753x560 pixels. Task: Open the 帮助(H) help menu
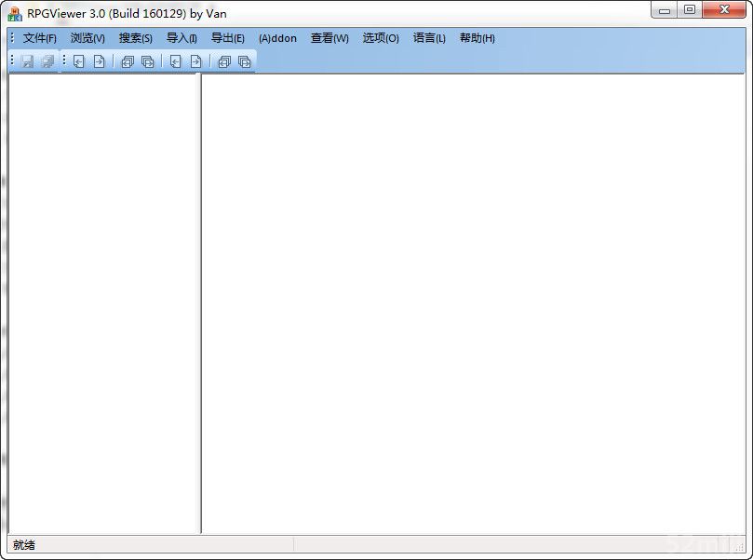(477, 38)
